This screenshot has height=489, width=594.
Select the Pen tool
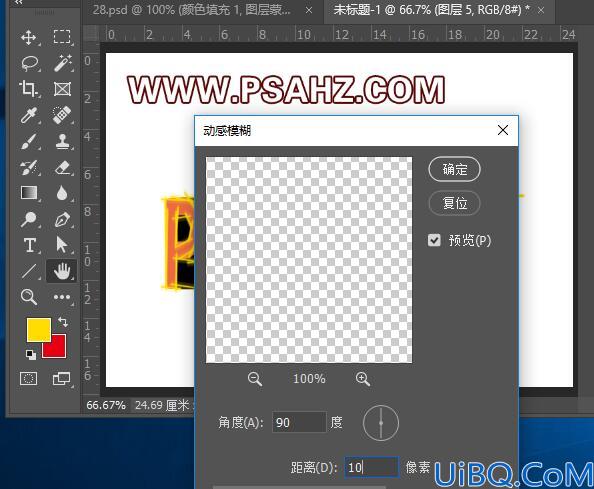[x=62, y=219]
